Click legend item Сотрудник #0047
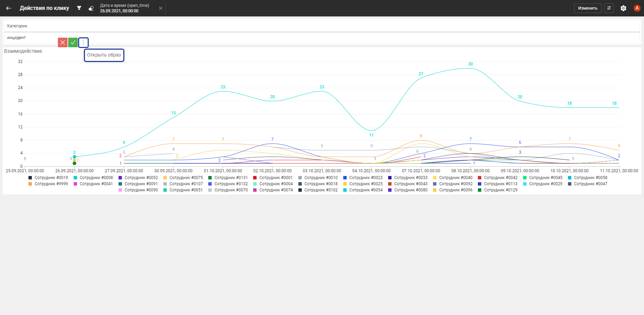Screen dimensions: 644x315 click(x=587, y=184)
